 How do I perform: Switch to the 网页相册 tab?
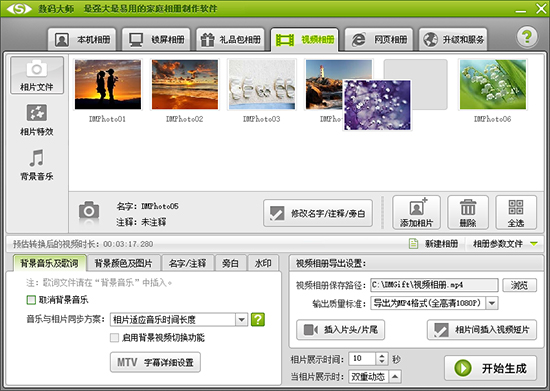click(379, 39)
